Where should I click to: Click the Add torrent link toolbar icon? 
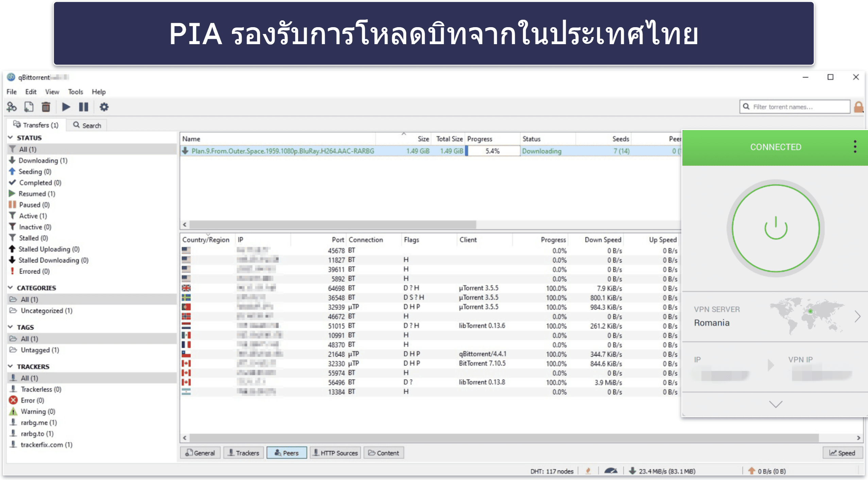(x=12, y=107)
